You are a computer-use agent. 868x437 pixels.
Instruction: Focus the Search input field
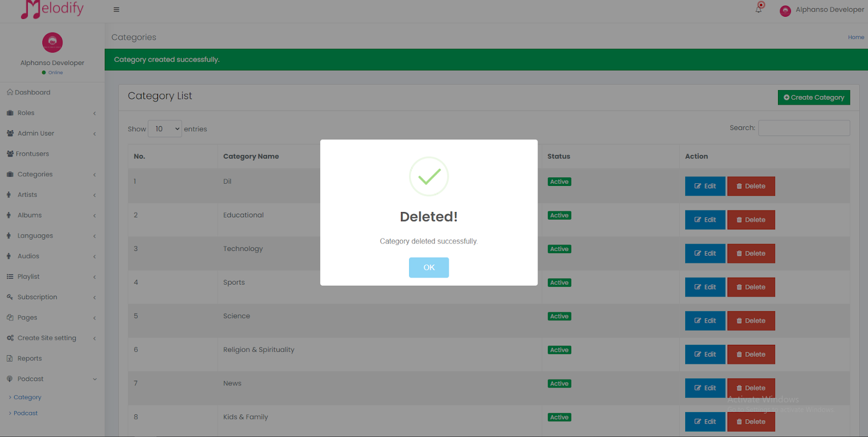[x=804, y=128]
